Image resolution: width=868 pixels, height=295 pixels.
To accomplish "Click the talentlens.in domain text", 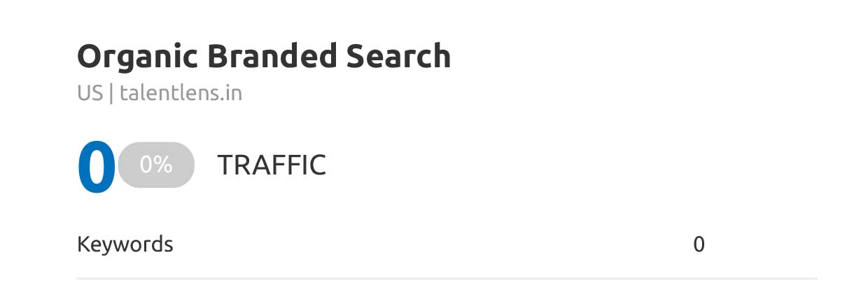I will click(x=181, y=93).
